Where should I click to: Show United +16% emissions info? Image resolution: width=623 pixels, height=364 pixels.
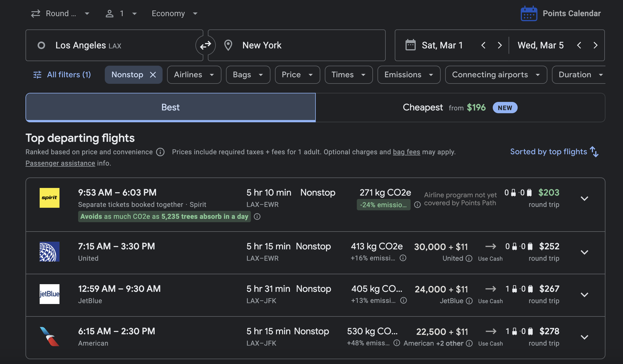click(x=403, y=258)
